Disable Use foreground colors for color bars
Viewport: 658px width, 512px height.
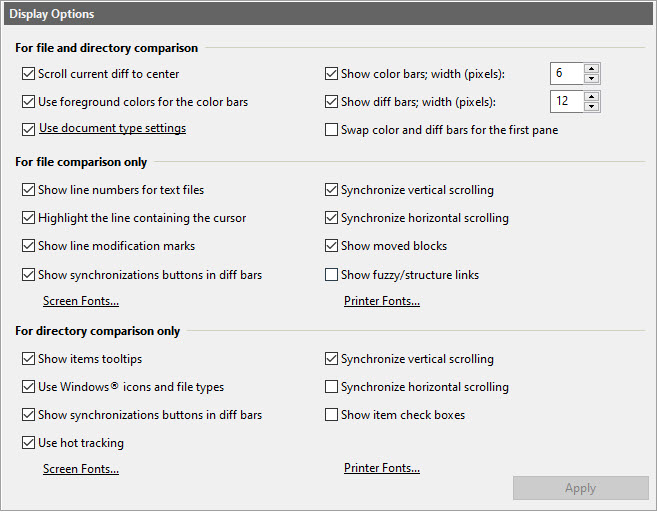pos(28,101)
